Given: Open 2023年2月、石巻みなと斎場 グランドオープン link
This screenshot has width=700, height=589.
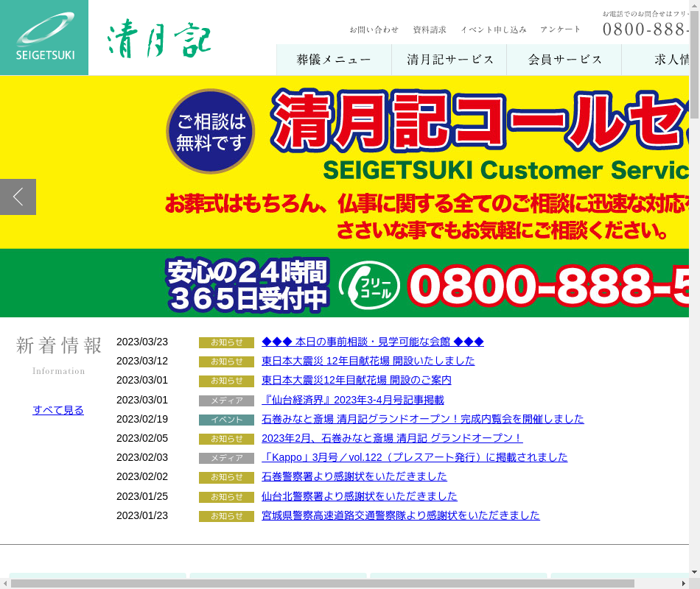Looking at the screenshot, I should [392, 438].
